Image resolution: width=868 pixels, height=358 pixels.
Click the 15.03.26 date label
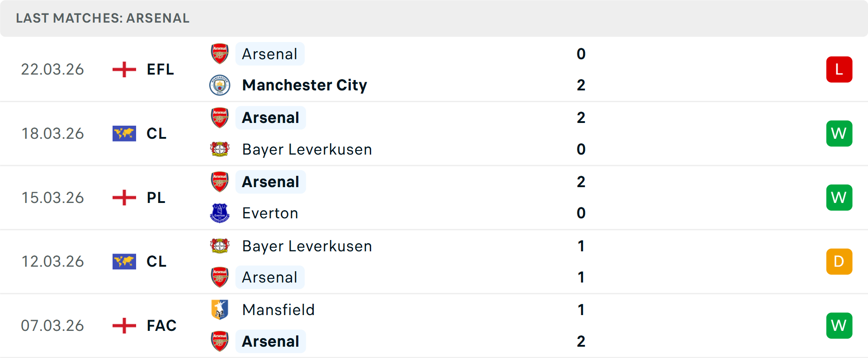pos(52,198)
